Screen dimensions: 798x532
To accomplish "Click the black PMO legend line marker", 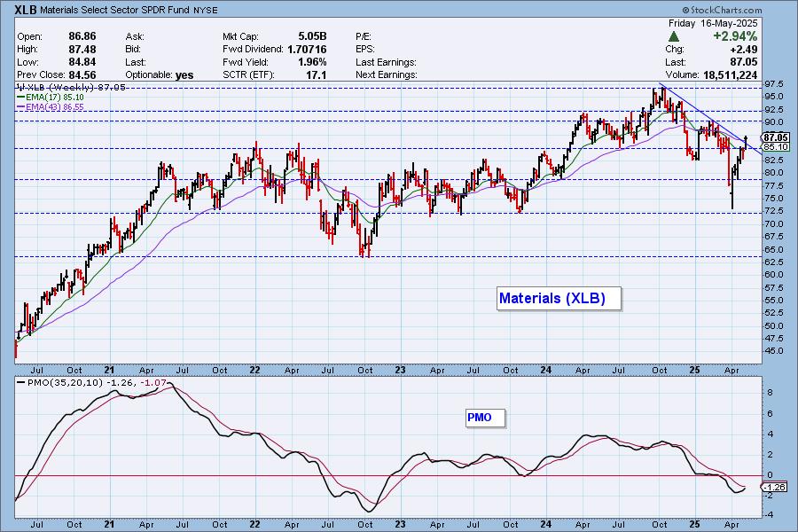I will pyautogui.click(x=21, y=382).
